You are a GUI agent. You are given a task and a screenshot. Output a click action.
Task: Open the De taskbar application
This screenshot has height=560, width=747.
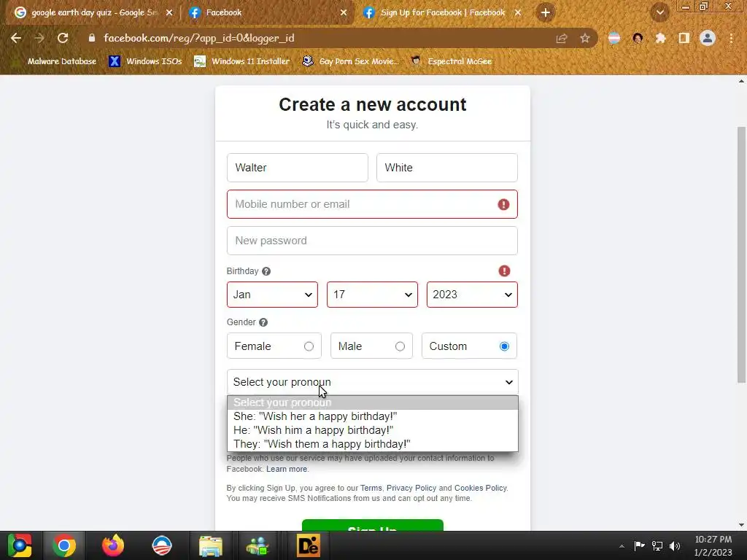[x=309, y=545]
